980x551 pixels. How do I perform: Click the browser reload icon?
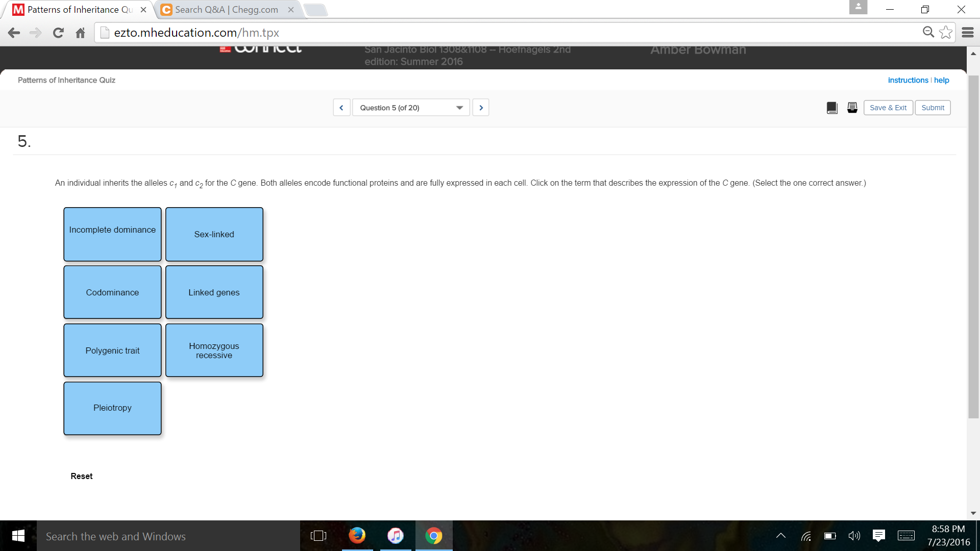58,33
